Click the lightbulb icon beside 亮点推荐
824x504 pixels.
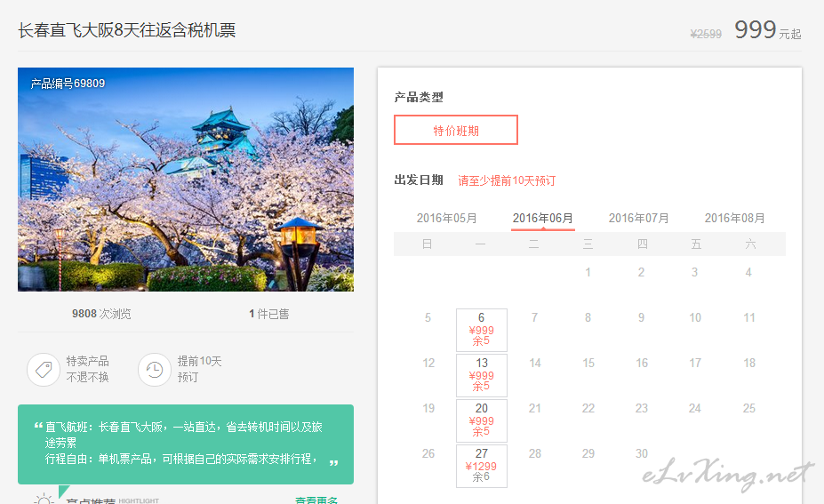pyautogui.click(x=44, y=500)
